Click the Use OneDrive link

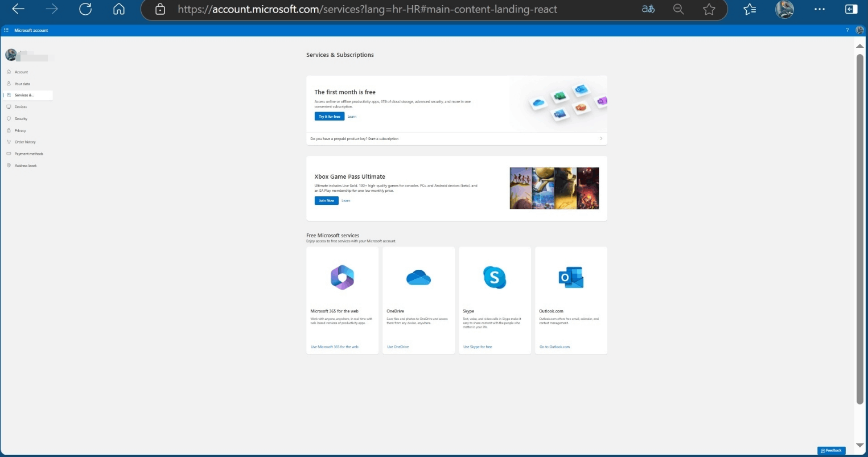point(398,347)
